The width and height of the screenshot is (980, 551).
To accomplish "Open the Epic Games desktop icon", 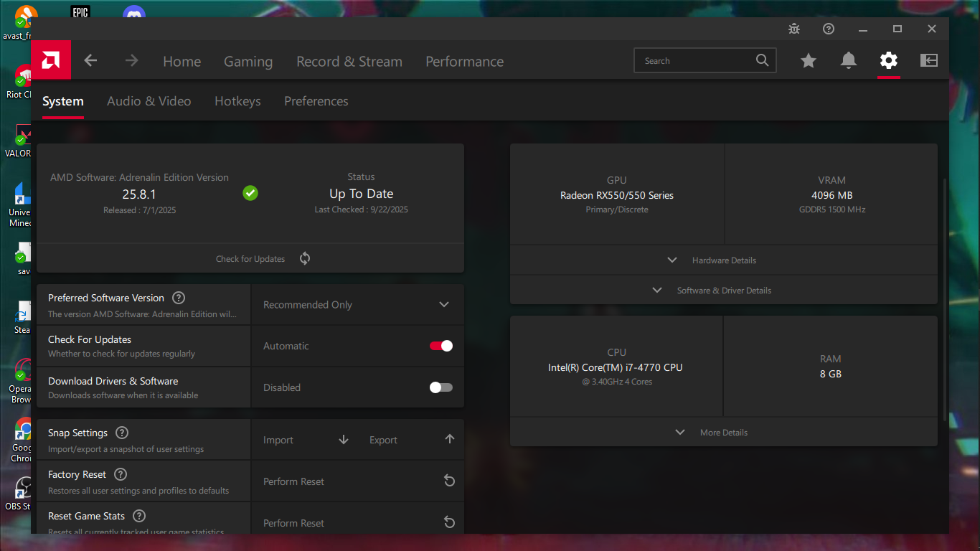I will 80,11.
